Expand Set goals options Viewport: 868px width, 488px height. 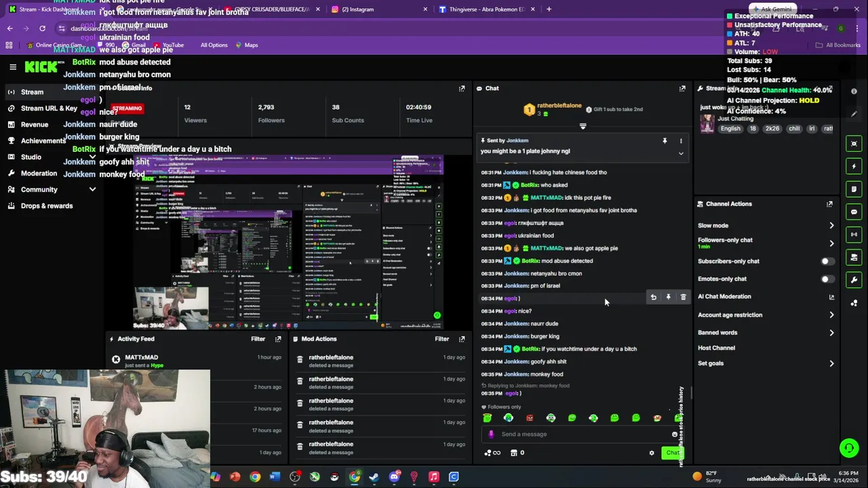pos(831,364)
